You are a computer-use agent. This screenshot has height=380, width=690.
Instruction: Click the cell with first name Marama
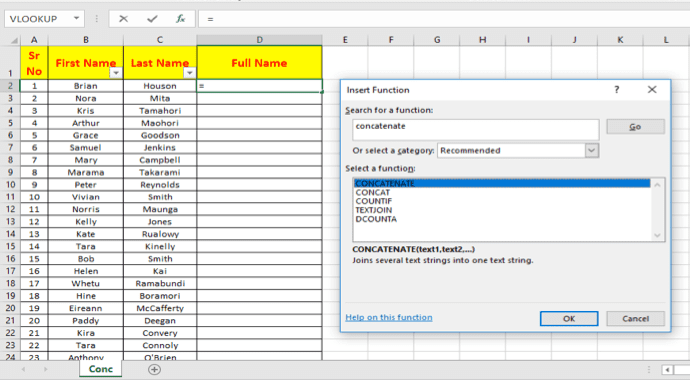click(x=86, y=172)
